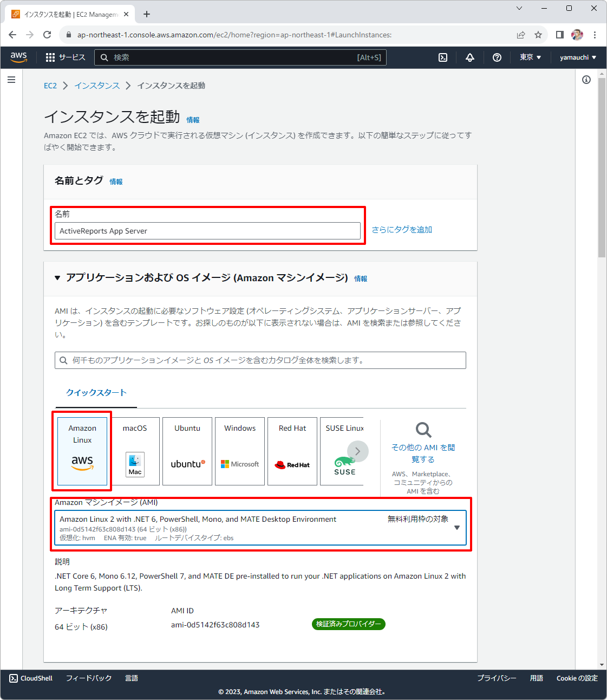Focus the AWS console search bar
Screen dimensions: 607x700
coord(240,57)
